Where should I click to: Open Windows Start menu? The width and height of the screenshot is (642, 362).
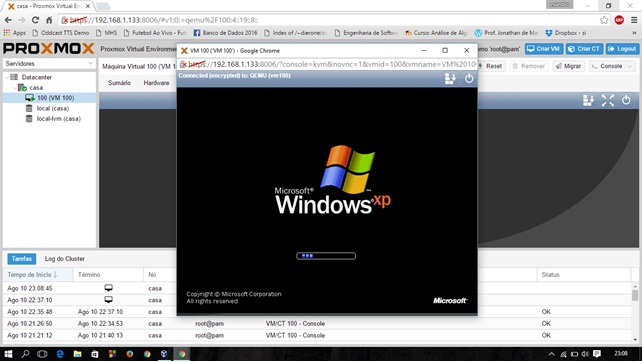click(8, 354)
